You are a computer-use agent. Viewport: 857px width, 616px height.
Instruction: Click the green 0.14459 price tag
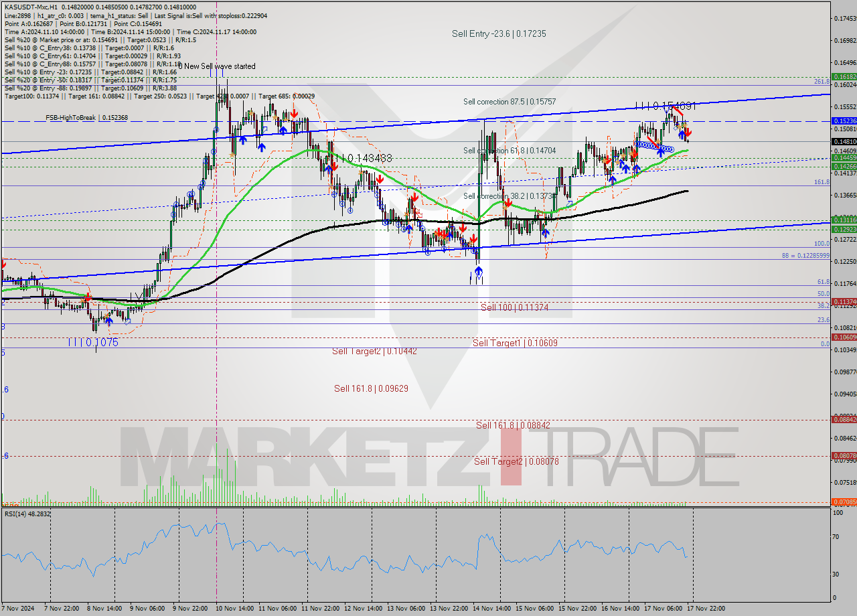[844, 158]
